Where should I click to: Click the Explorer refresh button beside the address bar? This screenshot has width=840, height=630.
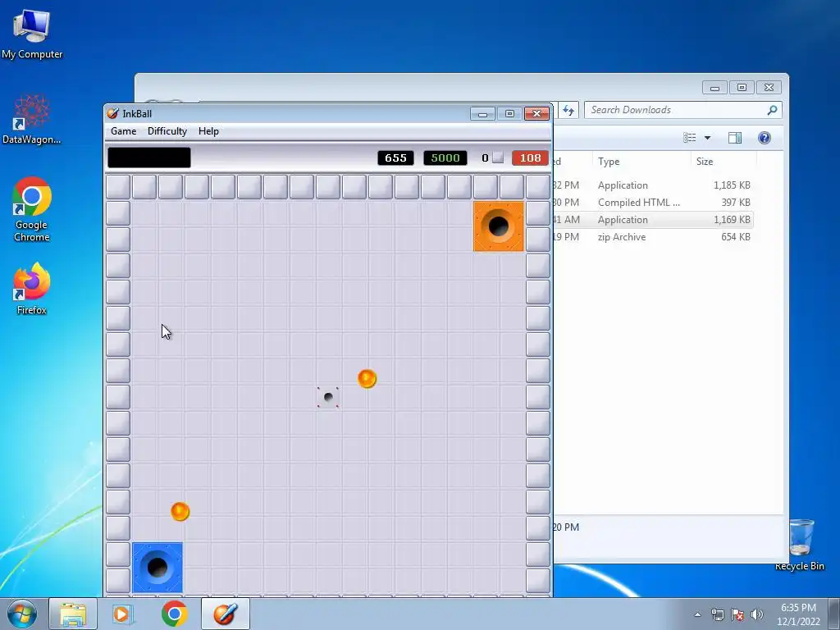pos(568,111)
